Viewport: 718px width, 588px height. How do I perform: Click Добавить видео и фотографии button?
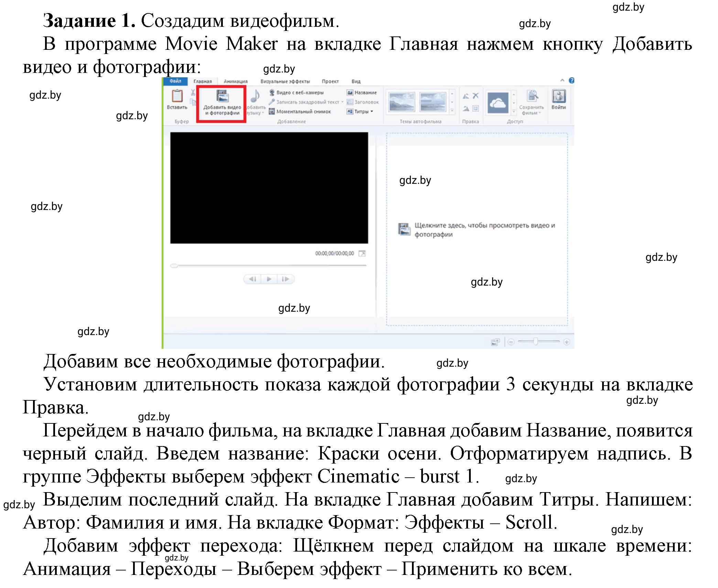pyautogui.click(x=222, y=103)
